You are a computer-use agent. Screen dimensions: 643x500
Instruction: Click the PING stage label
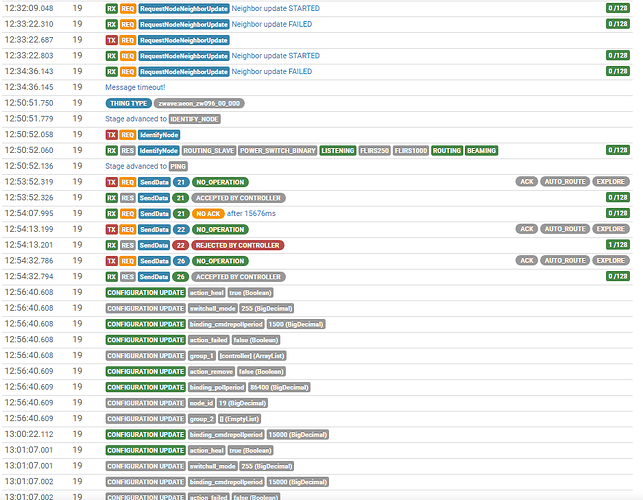178,166
